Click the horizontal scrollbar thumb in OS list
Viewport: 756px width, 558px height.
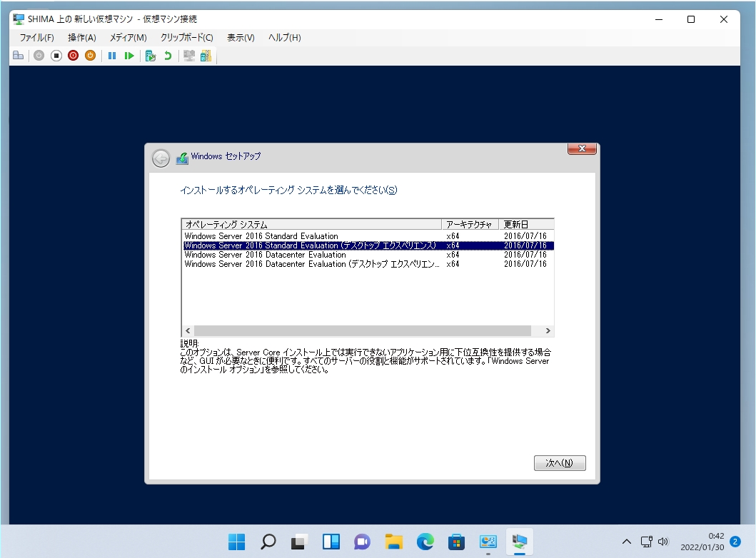click(362, 330)
